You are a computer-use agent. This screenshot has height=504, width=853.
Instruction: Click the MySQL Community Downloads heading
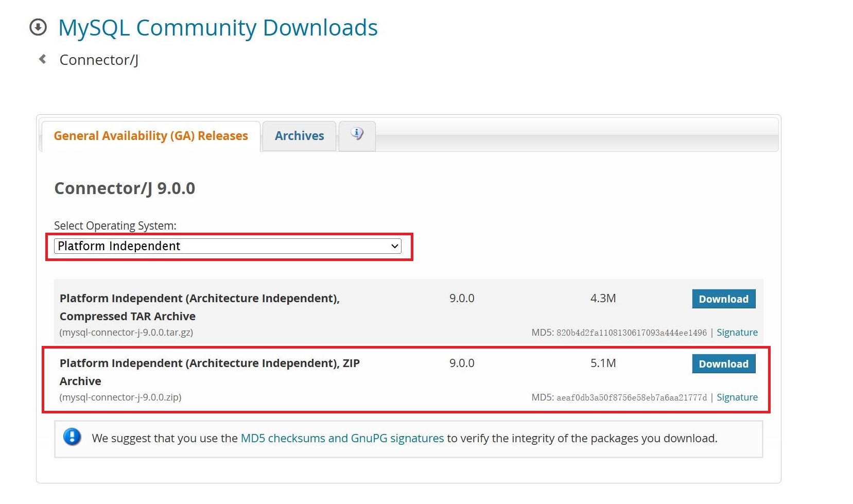(x=218, y=28)
